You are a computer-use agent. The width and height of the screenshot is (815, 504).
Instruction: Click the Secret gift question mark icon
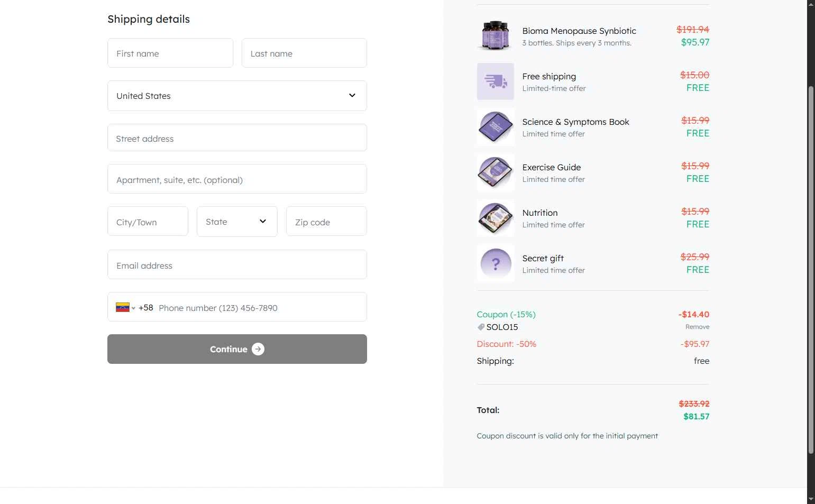pyautogui.click(x=496, y=263)
